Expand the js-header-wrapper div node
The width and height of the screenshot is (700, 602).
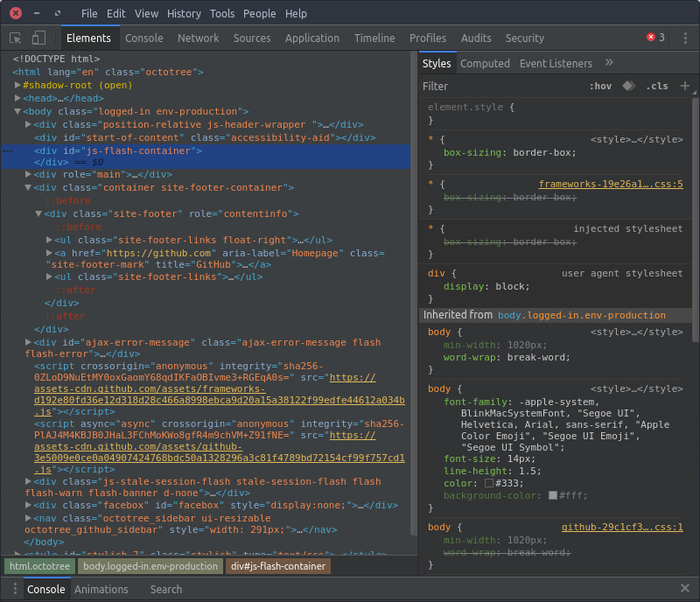pos(28,124)
